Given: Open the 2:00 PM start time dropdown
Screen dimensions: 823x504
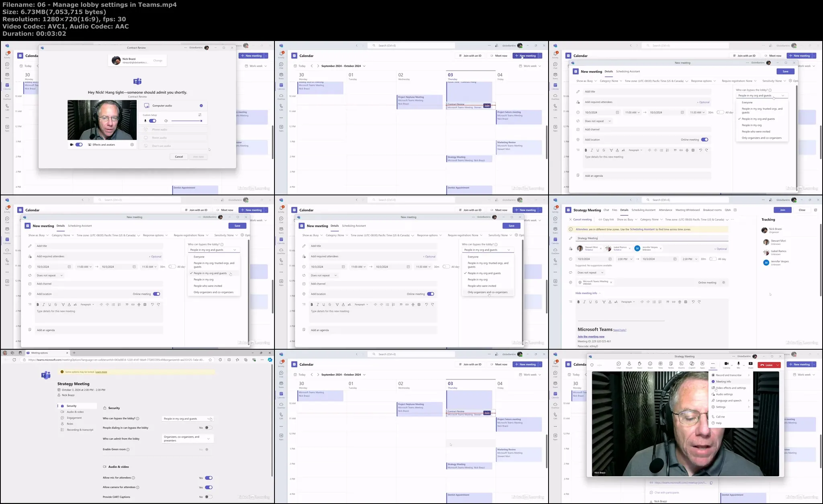Looking at the screenshot, I should (x=625, y=259).
